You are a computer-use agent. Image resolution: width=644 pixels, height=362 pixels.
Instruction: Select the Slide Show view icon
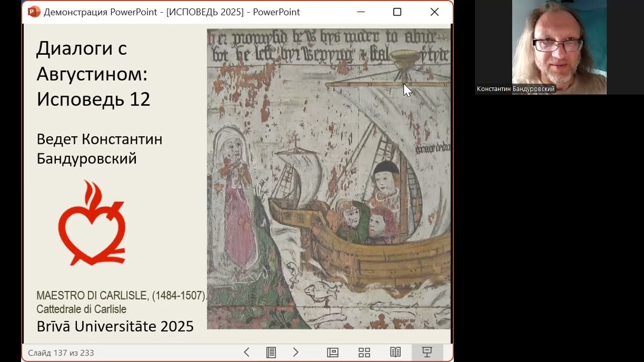(x=427, y=352)
